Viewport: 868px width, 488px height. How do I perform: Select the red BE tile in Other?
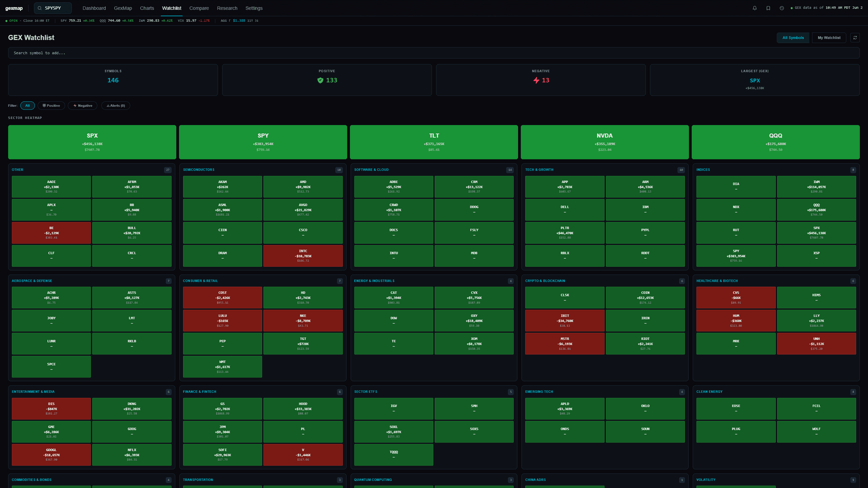point(51,233)
